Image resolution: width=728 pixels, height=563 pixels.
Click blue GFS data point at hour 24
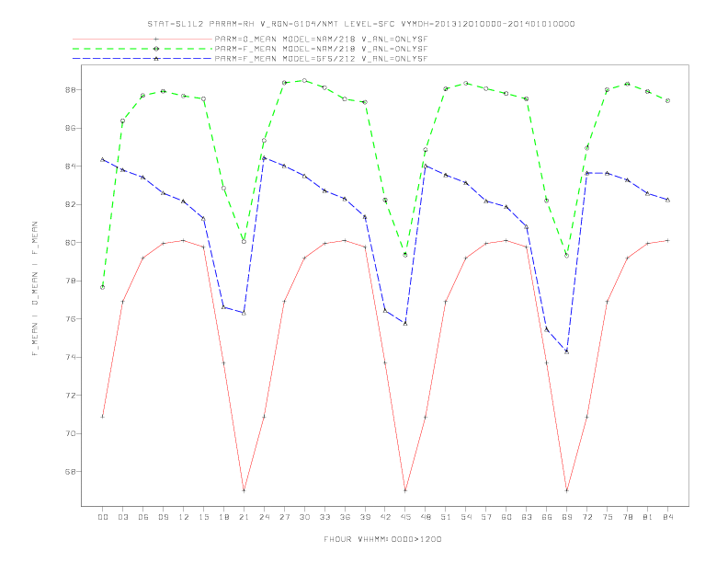[264, 158]
